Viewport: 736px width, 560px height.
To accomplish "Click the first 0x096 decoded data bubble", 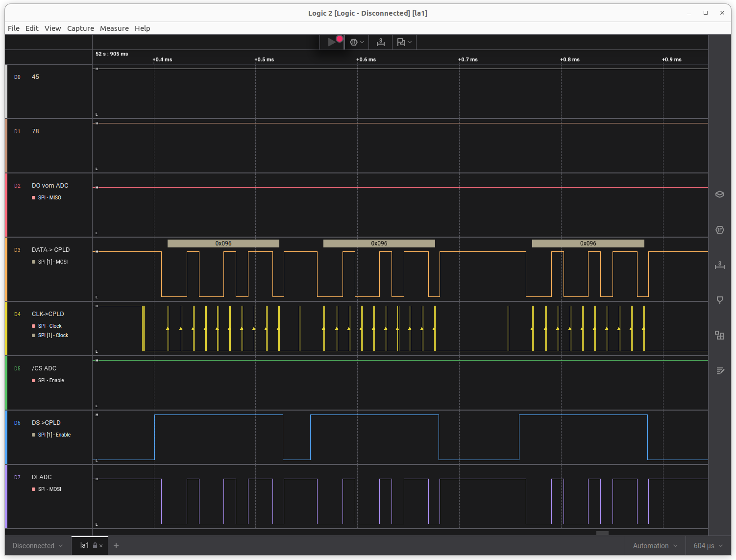I will [x=223, y=243].
